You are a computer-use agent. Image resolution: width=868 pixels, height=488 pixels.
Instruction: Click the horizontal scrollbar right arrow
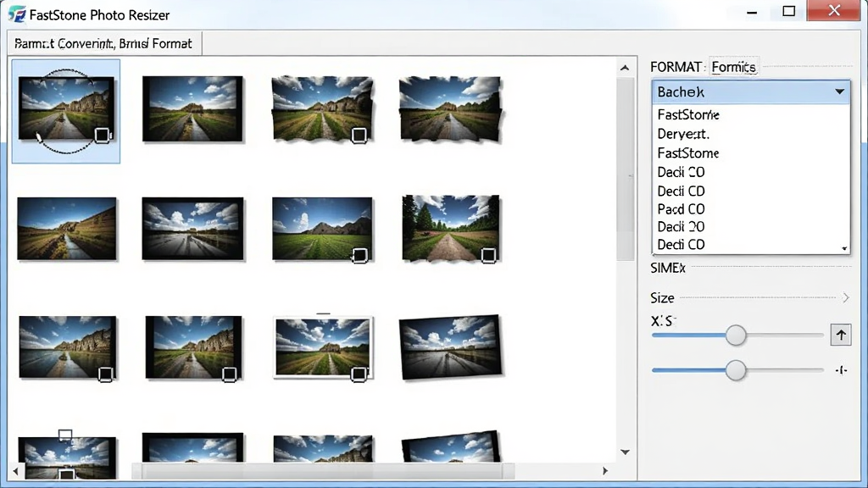605,471
